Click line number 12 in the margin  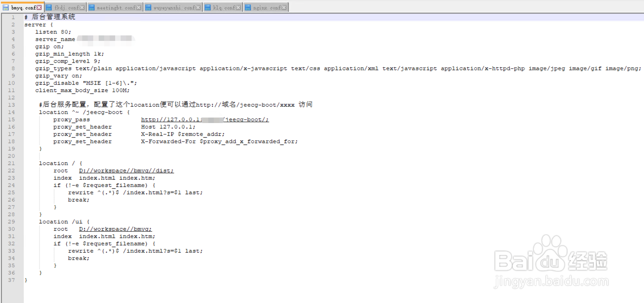pyautogui.click(x=11, y=98)
